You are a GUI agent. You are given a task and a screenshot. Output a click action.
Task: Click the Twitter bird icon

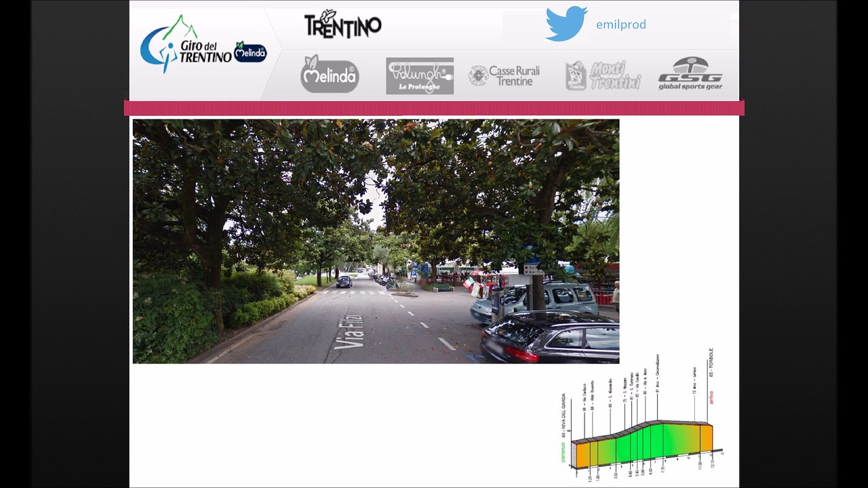pyautogui.click(x=566, y=24)
